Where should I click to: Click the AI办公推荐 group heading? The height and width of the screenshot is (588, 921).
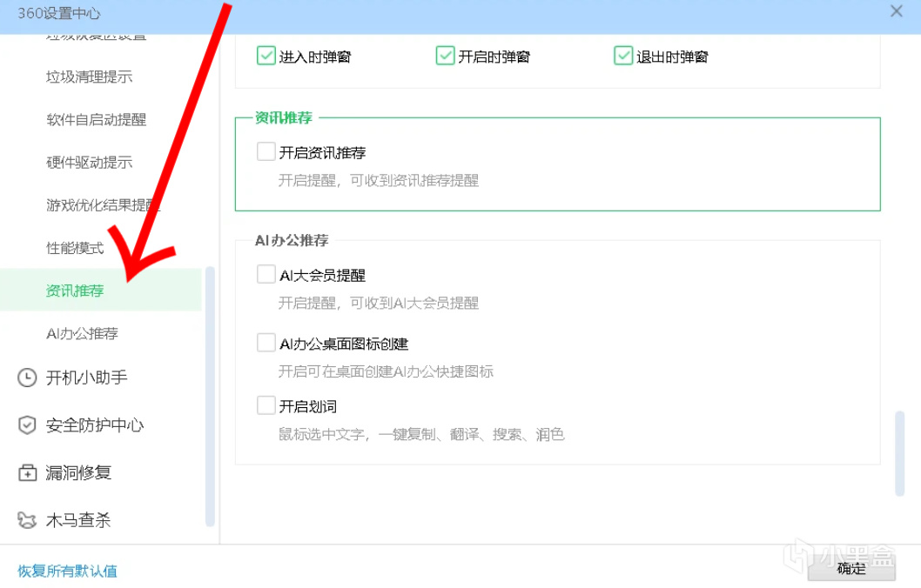(292, 240)
